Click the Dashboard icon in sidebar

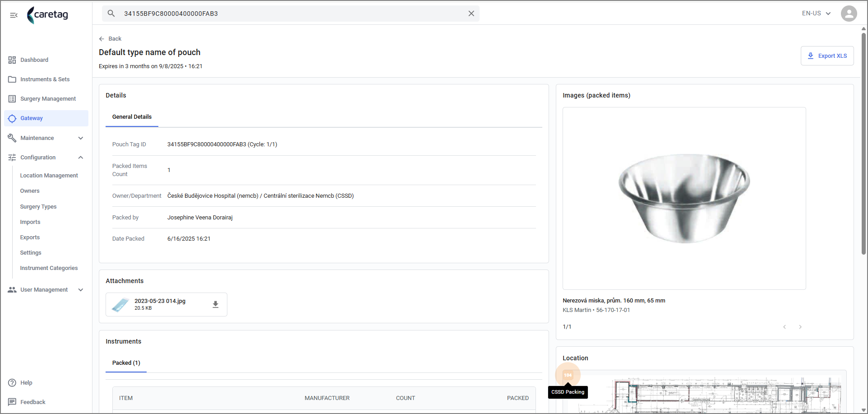pyautogui.click(x=12, y=60)
